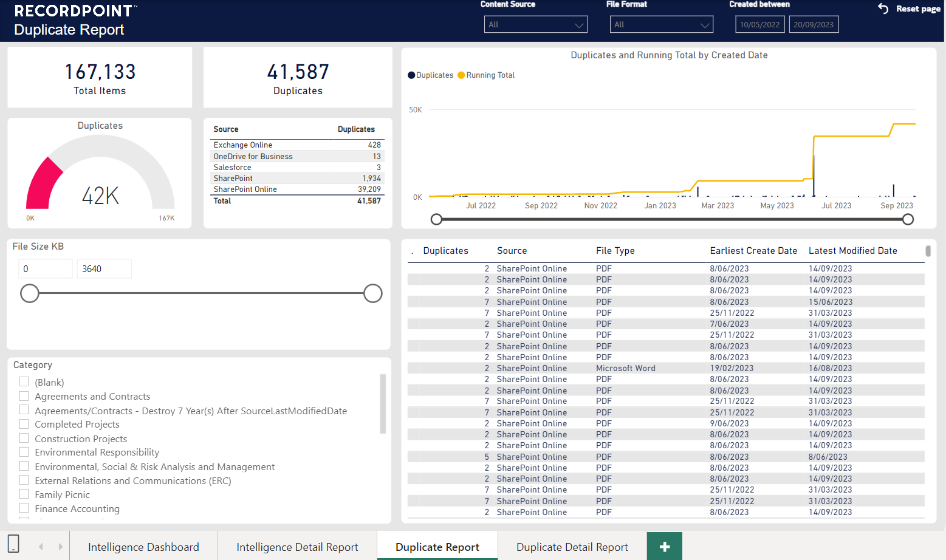
Task: Go to next page tab arrow
Action: [60, 547]
